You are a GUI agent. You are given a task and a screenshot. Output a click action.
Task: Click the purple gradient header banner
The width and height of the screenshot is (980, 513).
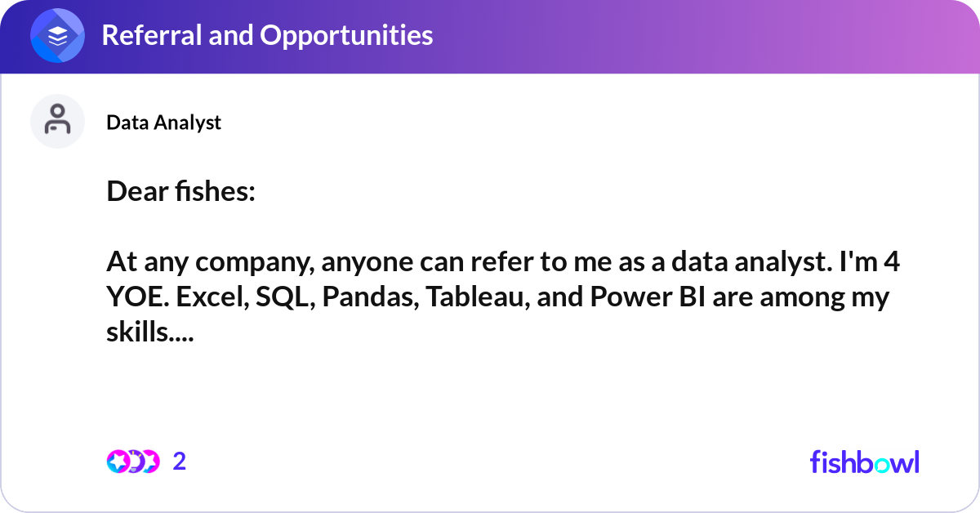pos(490,37)
